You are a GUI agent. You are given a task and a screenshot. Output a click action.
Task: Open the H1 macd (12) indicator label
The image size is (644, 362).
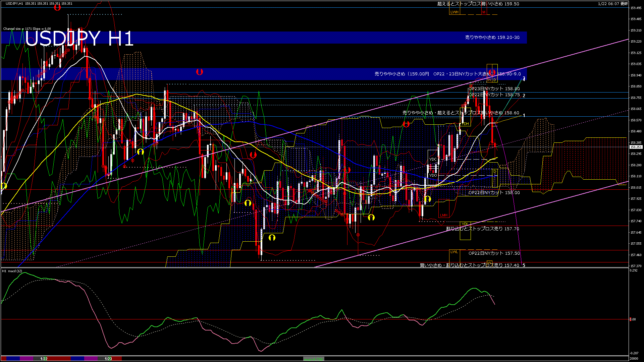pos(12,271)
